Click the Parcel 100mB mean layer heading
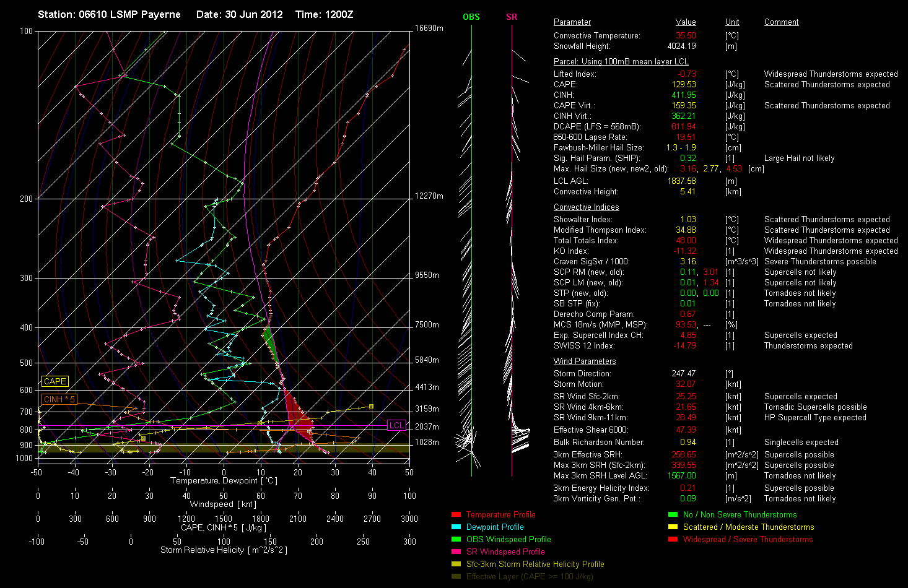Image resolution: width=908 pixels, height=588 pixels. tap(621, 62)
